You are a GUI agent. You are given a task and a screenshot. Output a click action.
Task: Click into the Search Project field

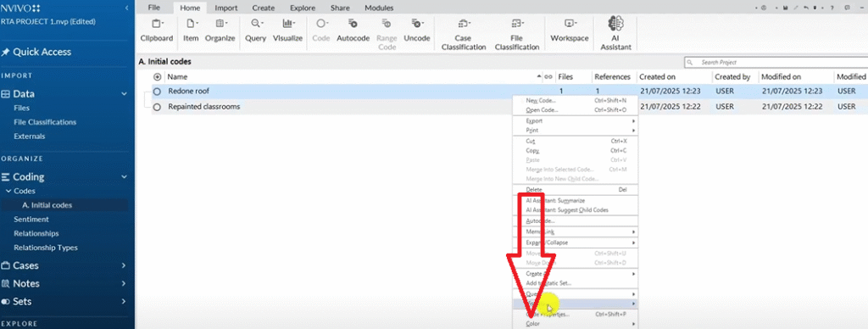[776, 63]
